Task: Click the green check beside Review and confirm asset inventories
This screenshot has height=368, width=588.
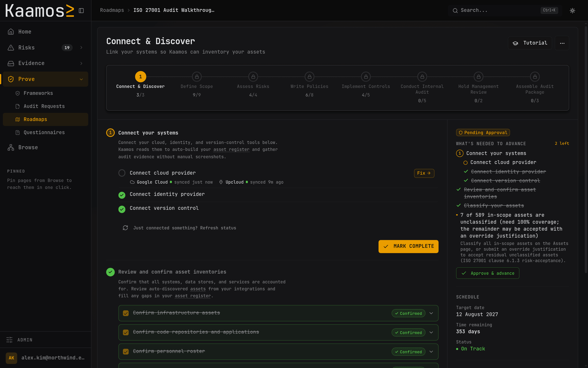Action: point(110,272)
